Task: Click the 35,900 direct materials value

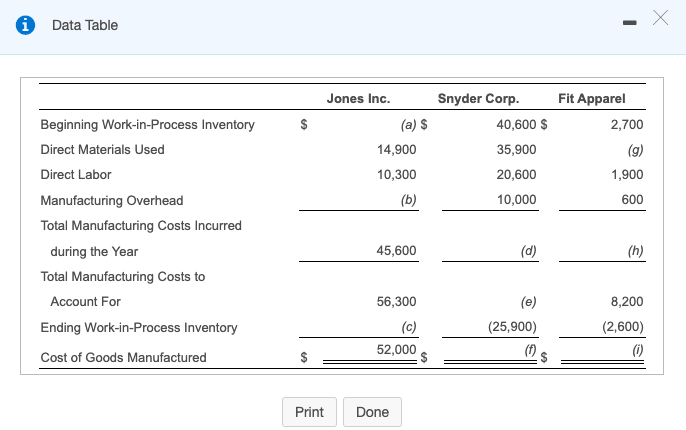Action: coord(516,150)
